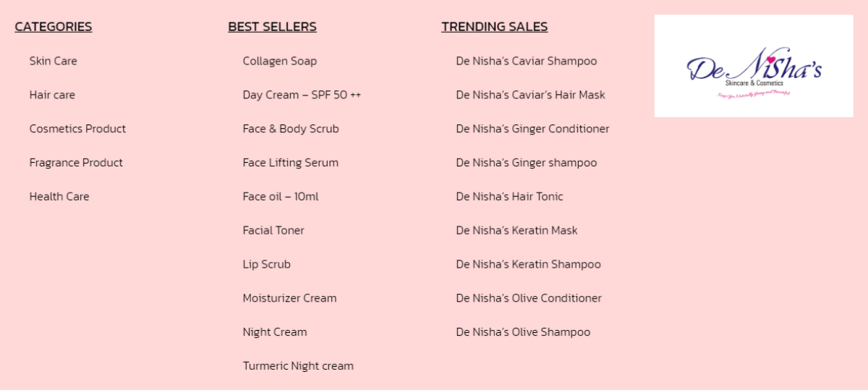Open Face & Body Scrub link
868x390 pixels.
tap(291, 129)
